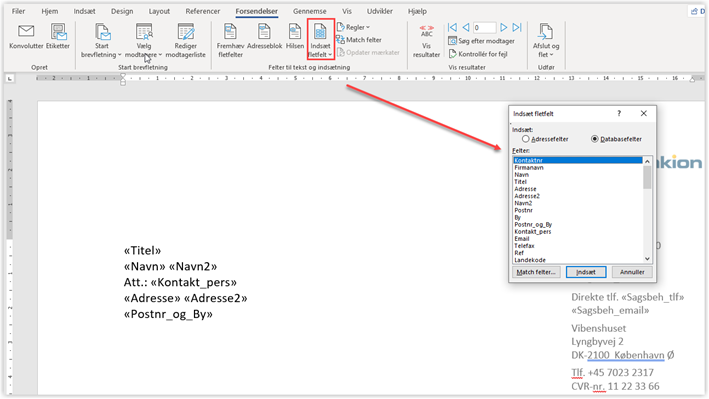Select Kontaktnr in the field list
Viewport: 709px width, 399px height.
coord(577,160)
